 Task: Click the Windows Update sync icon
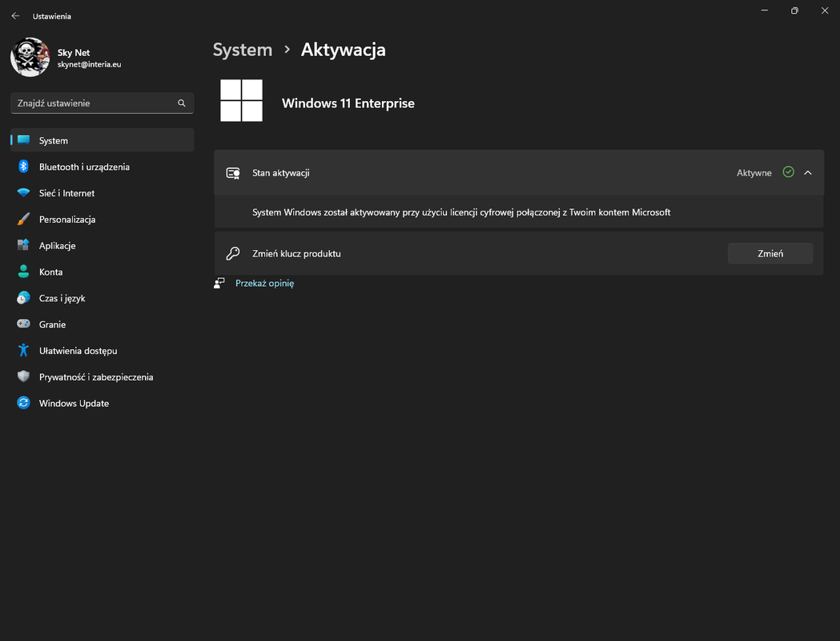(23, 402)
